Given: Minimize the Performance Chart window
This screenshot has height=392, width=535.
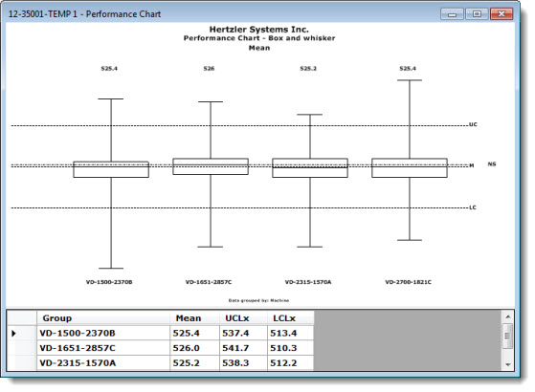Looking at the screenshot, I should (452, 14).
